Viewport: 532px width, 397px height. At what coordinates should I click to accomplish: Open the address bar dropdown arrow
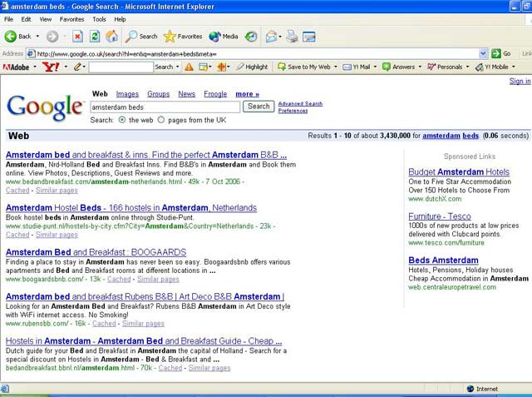click(483, 53)
